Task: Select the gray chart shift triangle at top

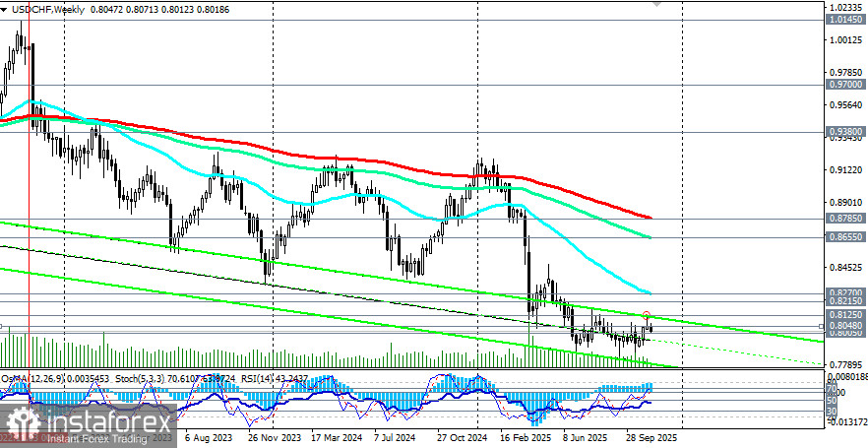Action: pos(657,3)
